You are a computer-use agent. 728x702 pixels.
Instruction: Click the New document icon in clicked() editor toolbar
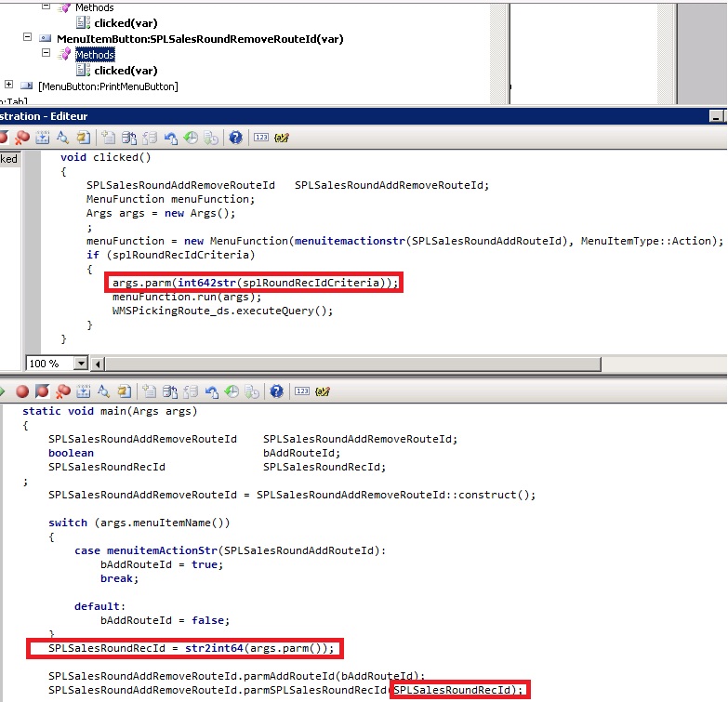point(109,138)
